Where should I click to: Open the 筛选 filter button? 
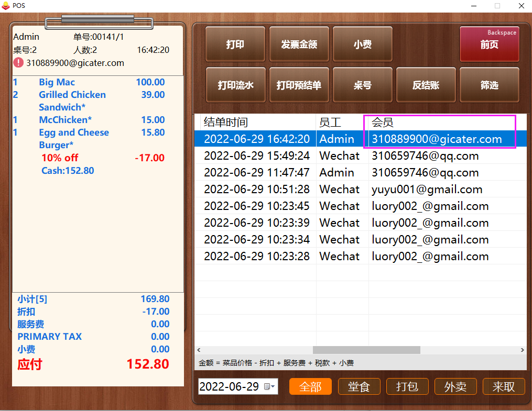click(x=489, y=85)
